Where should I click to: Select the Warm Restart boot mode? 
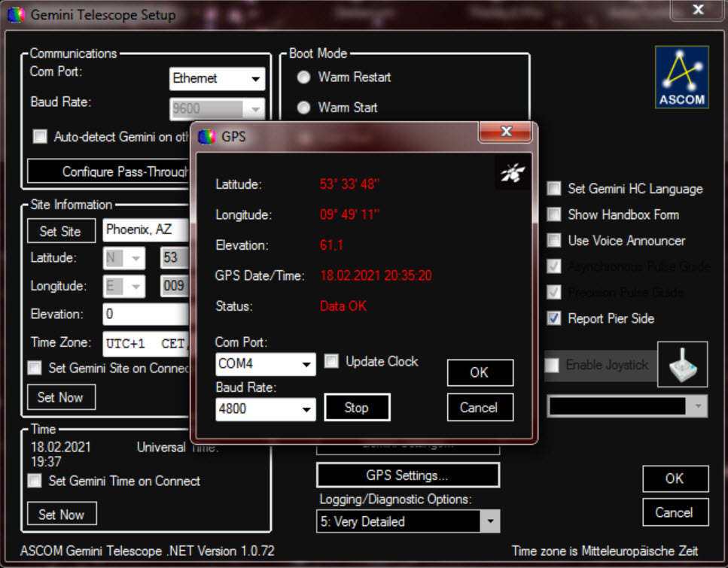pyautogui.click(x=303, y=77)
